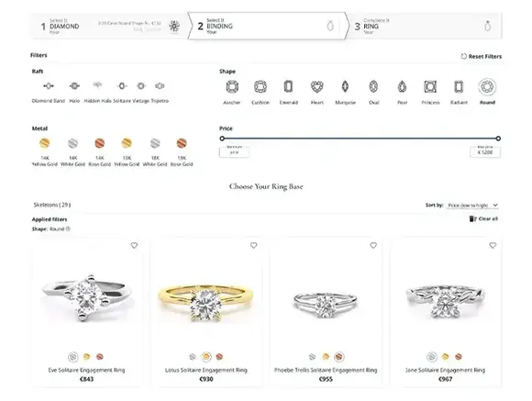Open the Sort by dropdown
This screenshot has width=532, height=401.
pos(472,205)
